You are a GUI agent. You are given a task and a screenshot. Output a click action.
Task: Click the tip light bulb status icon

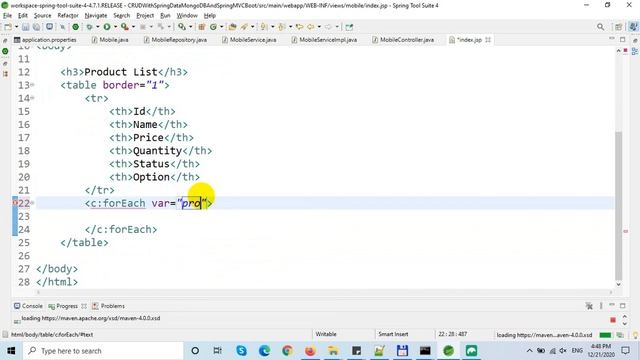(x=635, y=335)
